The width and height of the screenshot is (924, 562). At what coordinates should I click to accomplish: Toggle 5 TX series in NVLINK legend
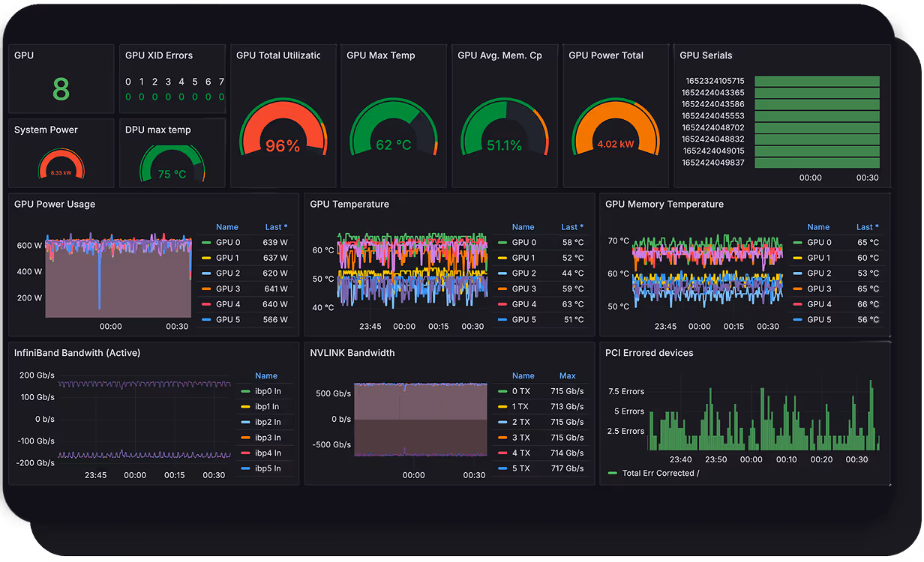pyautogui.click(x=520, y=468)
